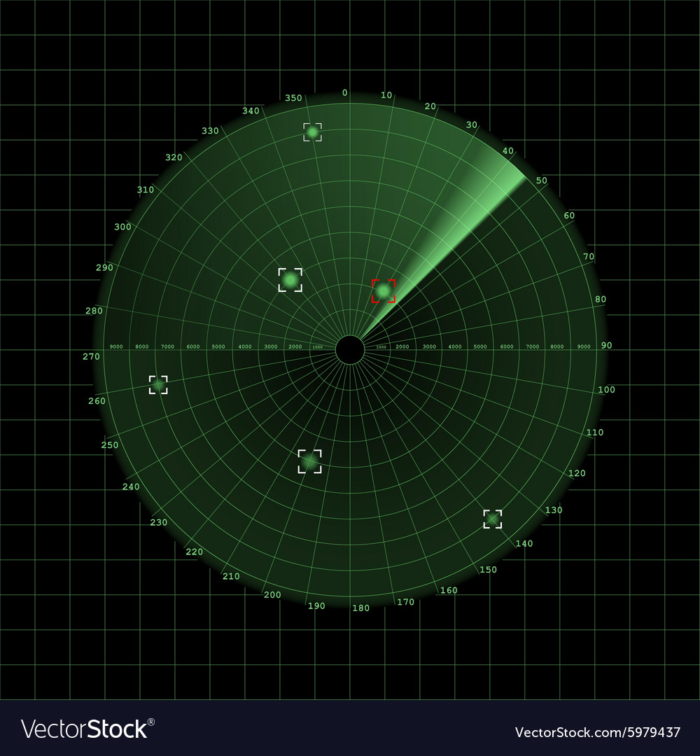The height and width of the screenshot is (756, 700).
Task: Select the white-bracketed blip between bearings 190 and 200
Action: (309, 461)
